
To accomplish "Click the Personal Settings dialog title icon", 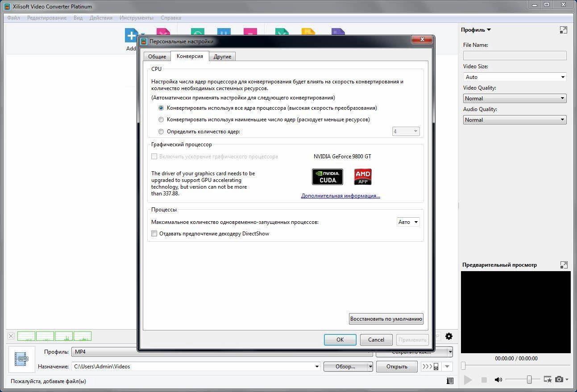I will [144, 41].
